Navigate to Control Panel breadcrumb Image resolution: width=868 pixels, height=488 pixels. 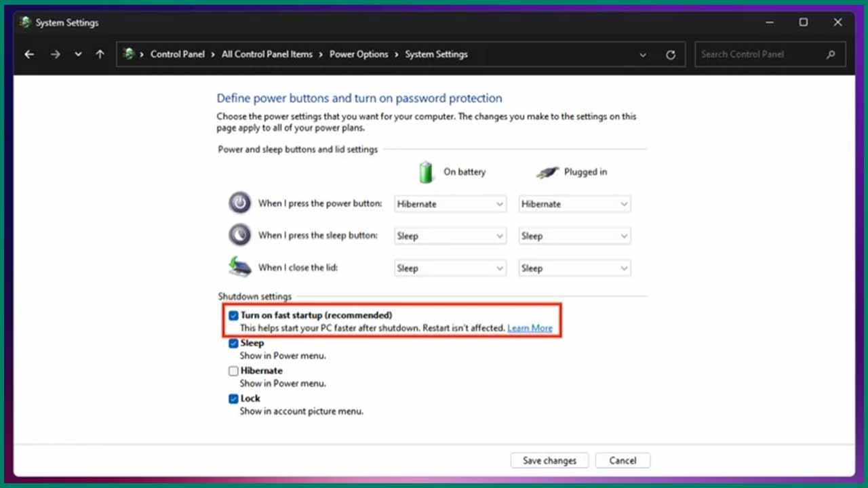(x=177, y=54)
